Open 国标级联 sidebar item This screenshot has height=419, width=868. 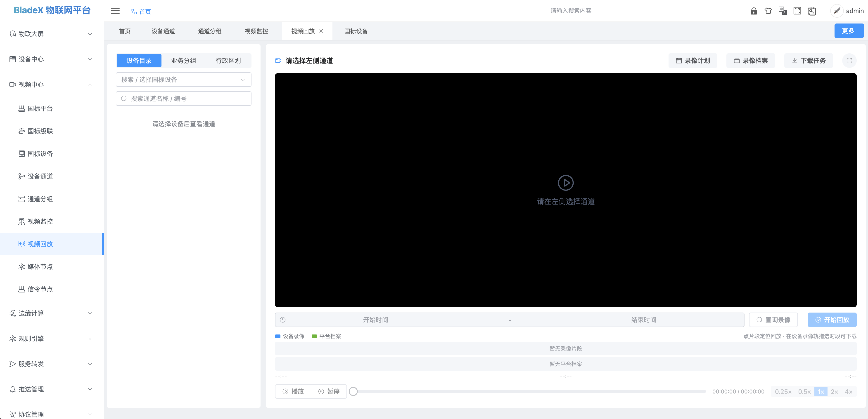[52, 131]
